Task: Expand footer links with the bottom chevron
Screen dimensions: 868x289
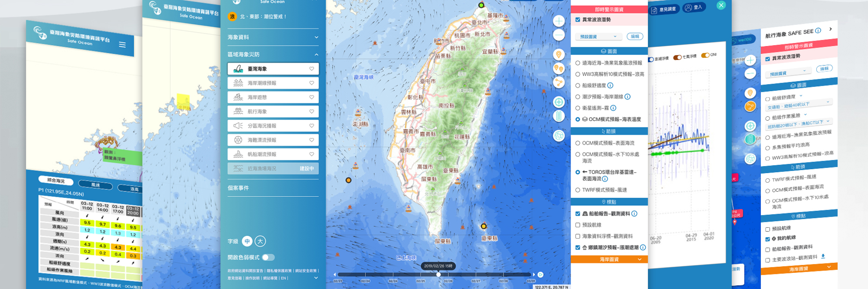Action: 316,278
